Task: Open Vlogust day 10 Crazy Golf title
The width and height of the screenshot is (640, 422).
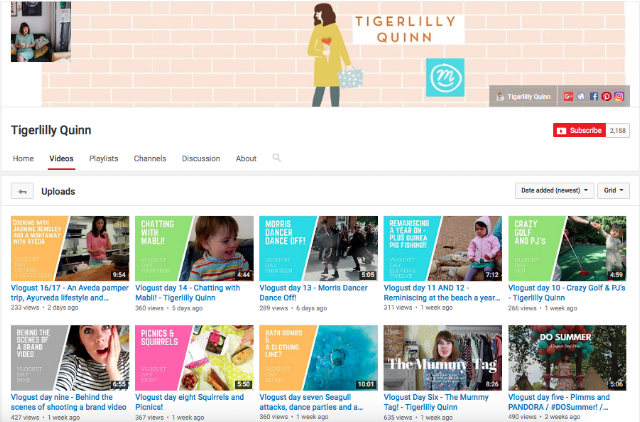Action: pos(567,293)
